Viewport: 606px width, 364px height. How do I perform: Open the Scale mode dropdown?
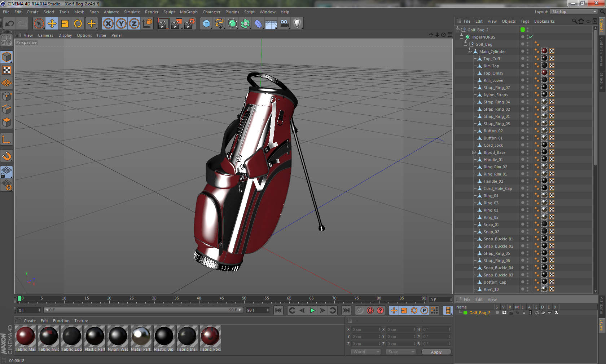click(401, 352)
